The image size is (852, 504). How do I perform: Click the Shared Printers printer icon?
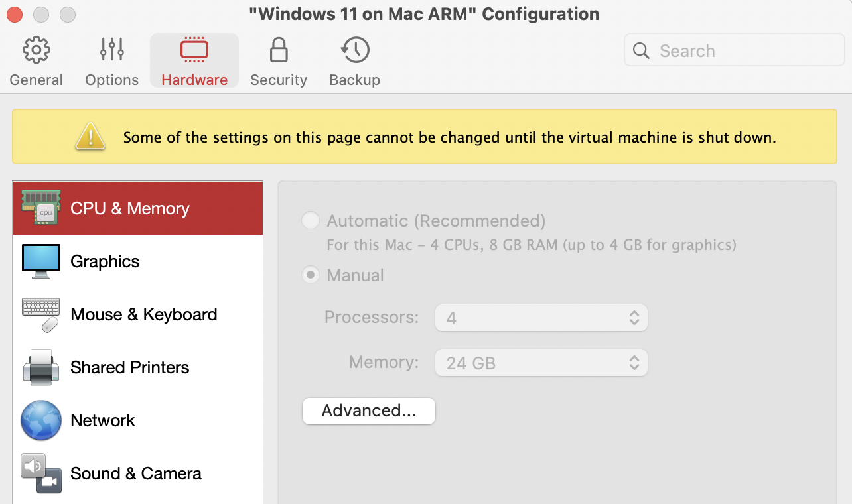(x=41, y=367)
